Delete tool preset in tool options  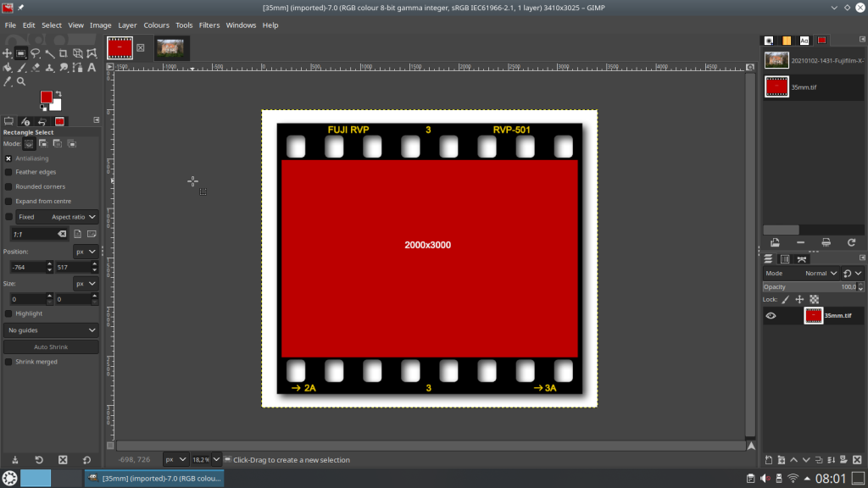(x=63, y=460)
